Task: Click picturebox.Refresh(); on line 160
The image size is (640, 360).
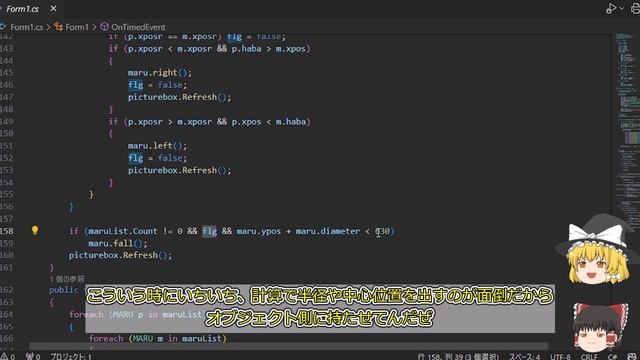Action: [x=120, y=255]
